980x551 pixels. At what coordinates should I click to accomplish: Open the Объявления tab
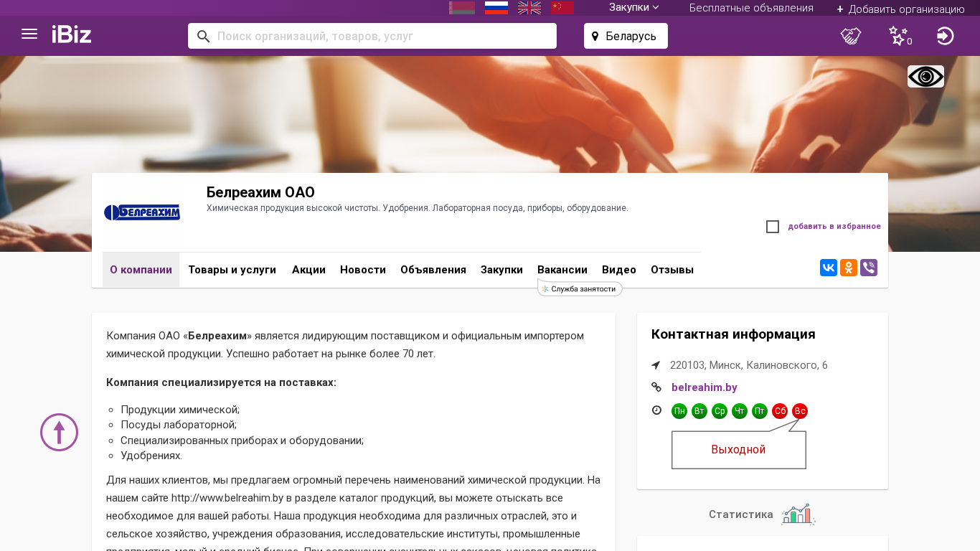(x=433, y=270)
